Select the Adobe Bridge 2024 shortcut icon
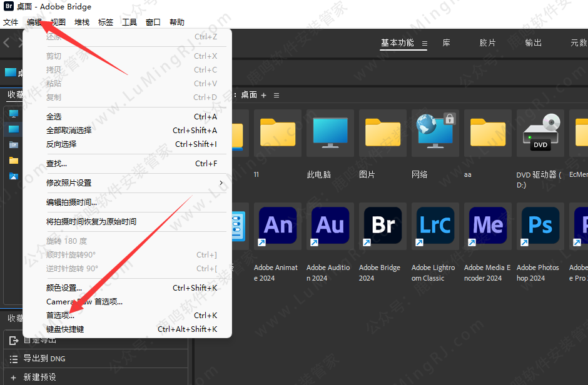 click(383, 225)
